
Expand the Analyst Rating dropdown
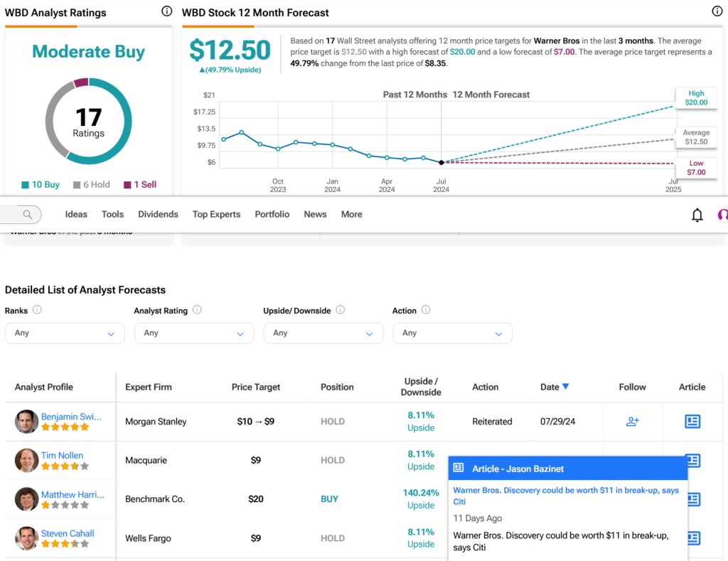(x=194, y=333)
